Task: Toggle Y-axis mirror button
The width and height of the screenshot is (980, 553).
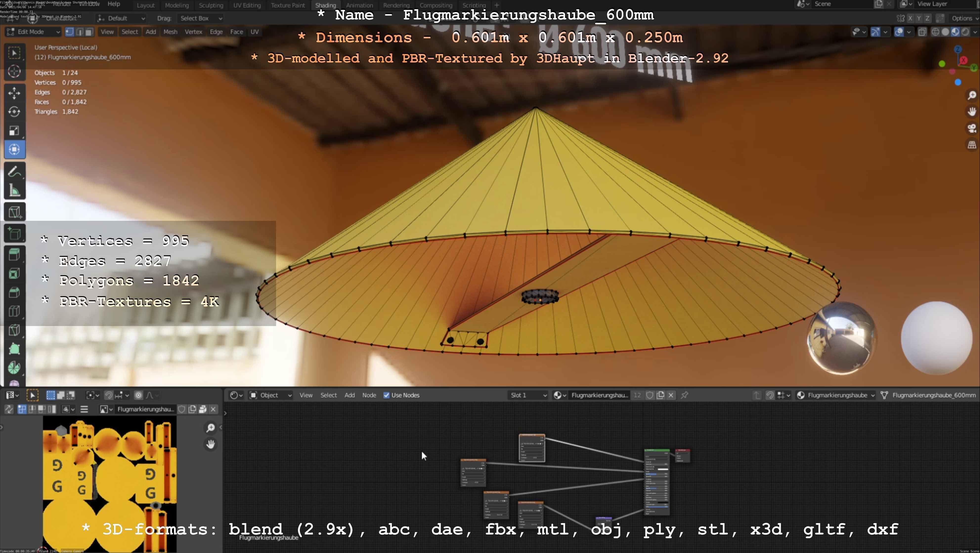Action: click(919, 18)
